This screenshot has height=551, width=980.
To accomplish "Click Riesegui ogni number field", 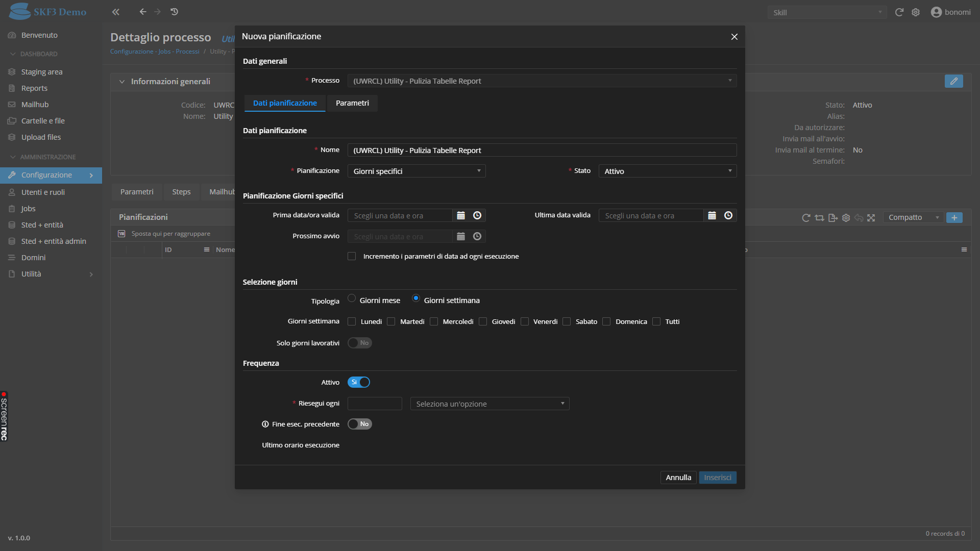I will click(375, 404).
